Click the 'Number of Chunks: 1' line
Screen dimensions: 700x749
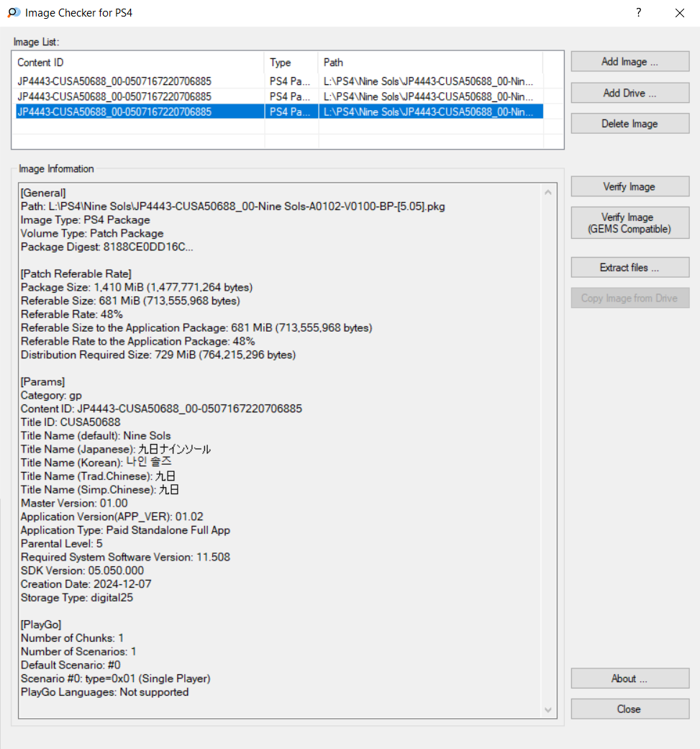(x=72, y=638)
